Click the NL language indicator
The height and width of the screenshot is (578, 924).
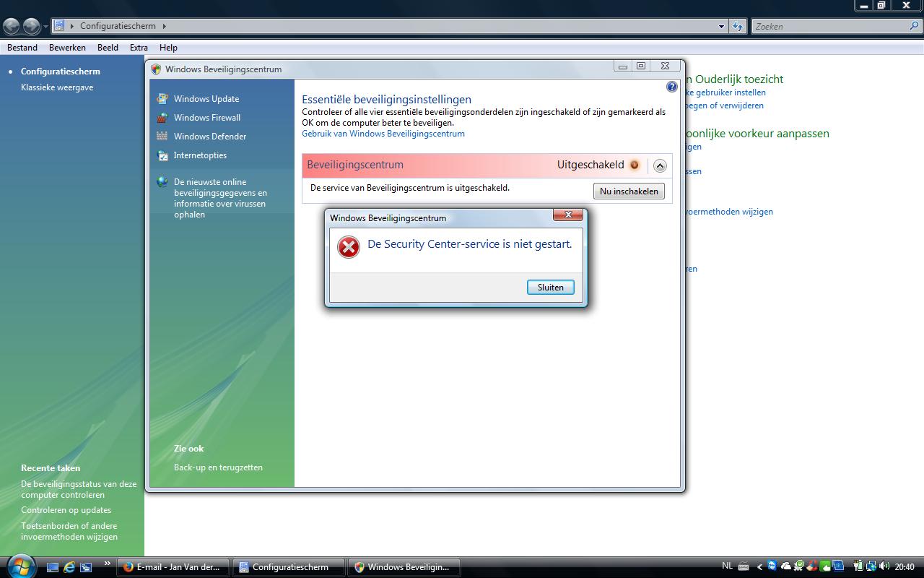tap(728, 566)
